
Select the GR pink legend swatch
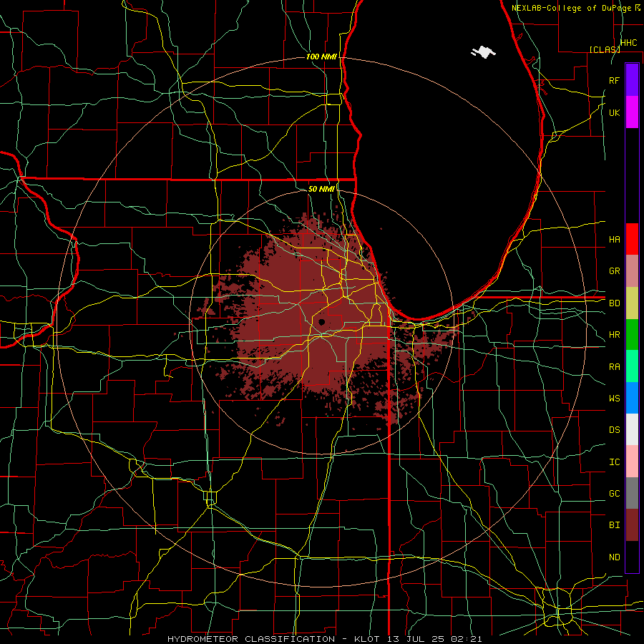pos(632,271)
